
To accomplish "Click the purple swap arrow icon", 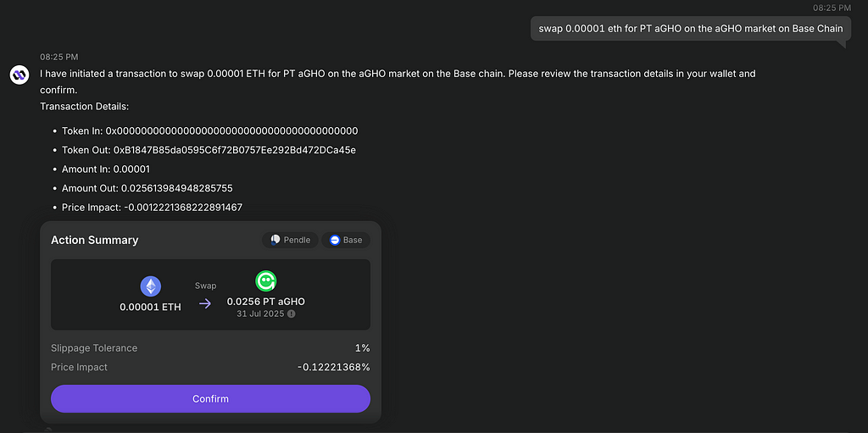I will click(x=205, y=303).
